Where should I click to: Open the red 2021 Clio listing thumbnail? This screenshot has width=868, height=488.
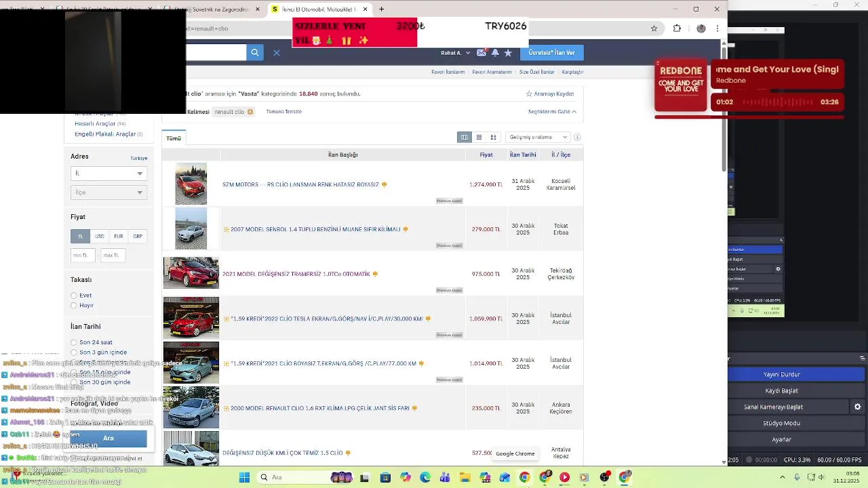pyautogui.click(x=191, y=273)
